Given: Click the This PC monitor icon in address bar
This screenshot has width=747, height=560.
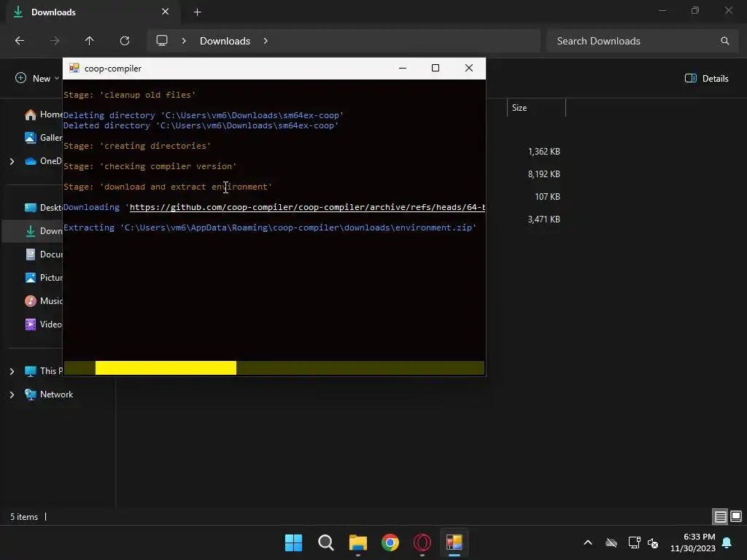Looking at the screenshot, I should click(x=162, y=41).
